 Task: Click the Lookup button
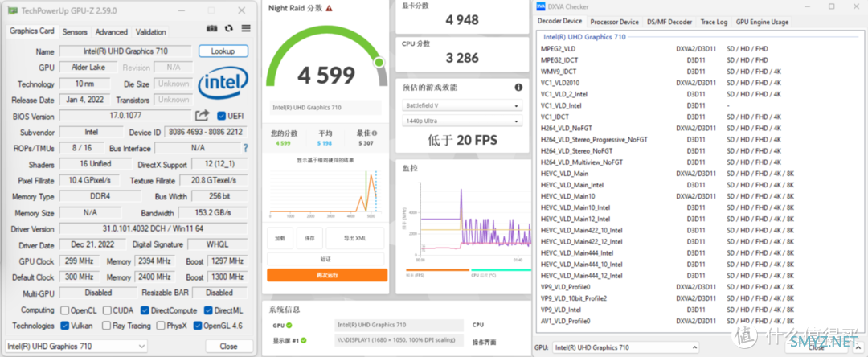223,51
